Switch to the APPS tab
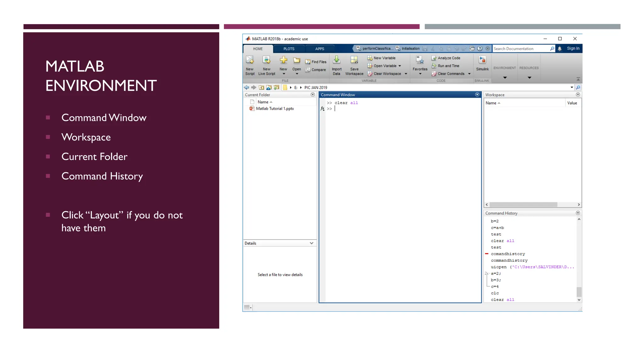The image size is (644, 362). click(x=320, y=49)
